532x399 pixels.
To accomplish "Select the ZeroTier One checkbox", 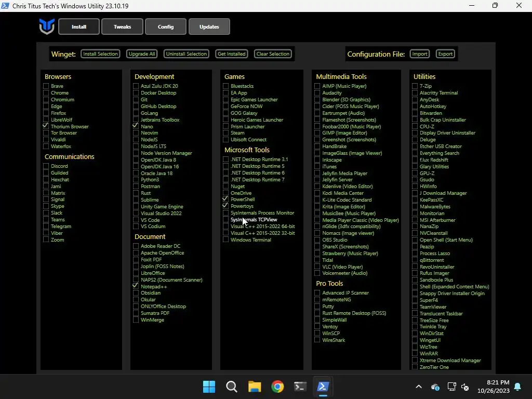I will coord(415,367).
